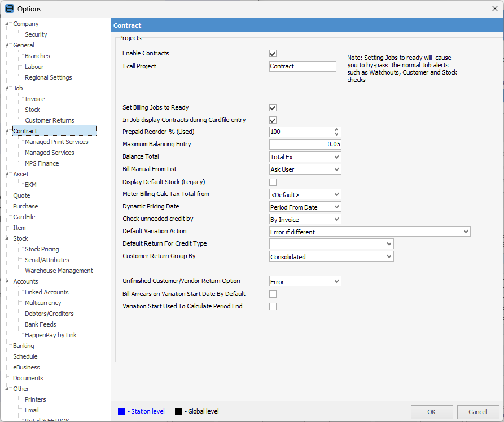Click the Options window app icon
Image resolution: width=504 pixels, height=422 pixels.
[x=9, y=8]
